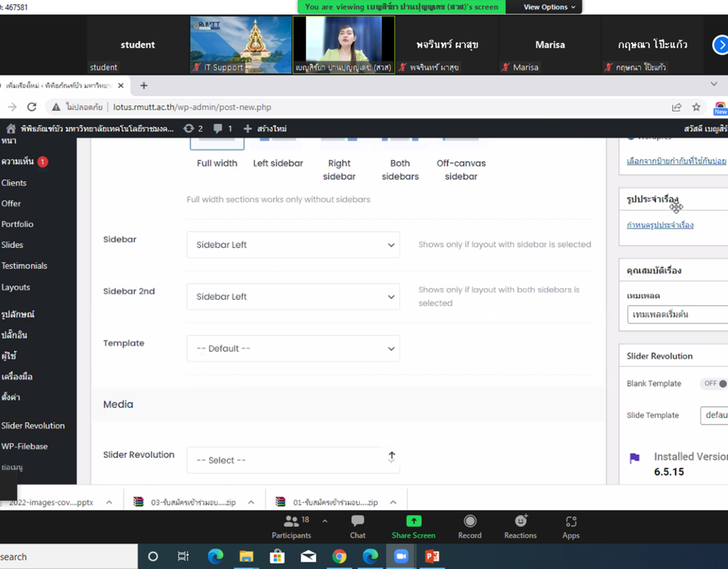The height and width of the screenshot is (569, 728).
Task: Open Microsoft Store from the taskbar
Action: pos(277,556)
